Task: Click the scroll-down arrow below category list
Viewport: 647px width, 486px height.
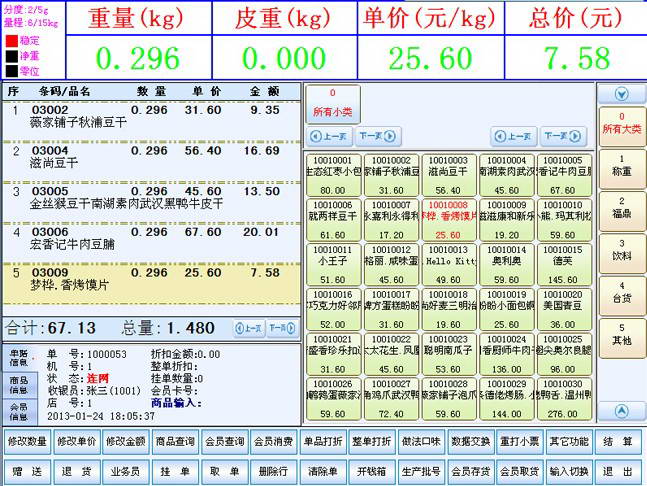Action: [622, 410]
